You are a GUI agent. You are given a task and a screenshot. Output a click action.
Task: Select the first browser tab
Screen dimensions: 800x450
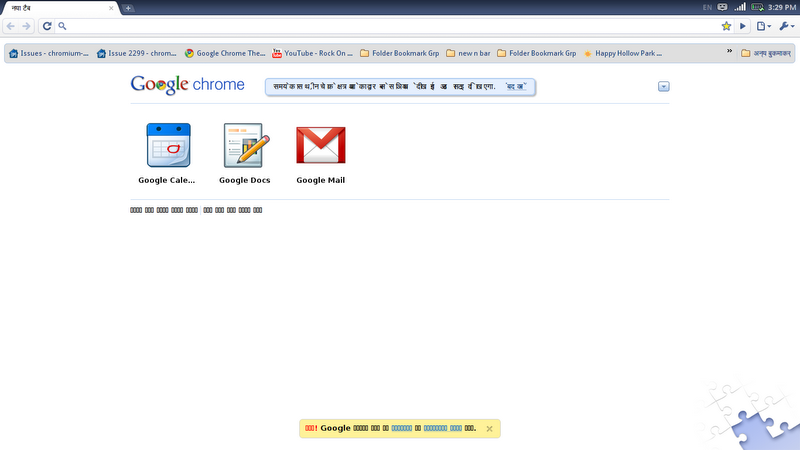point(60,8)
